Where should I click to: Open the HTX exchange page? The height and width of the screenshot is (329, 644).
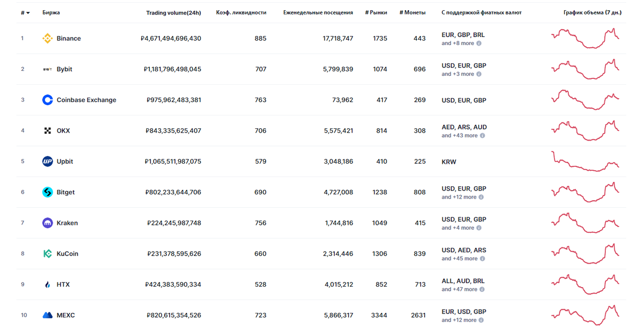[63, 284]
